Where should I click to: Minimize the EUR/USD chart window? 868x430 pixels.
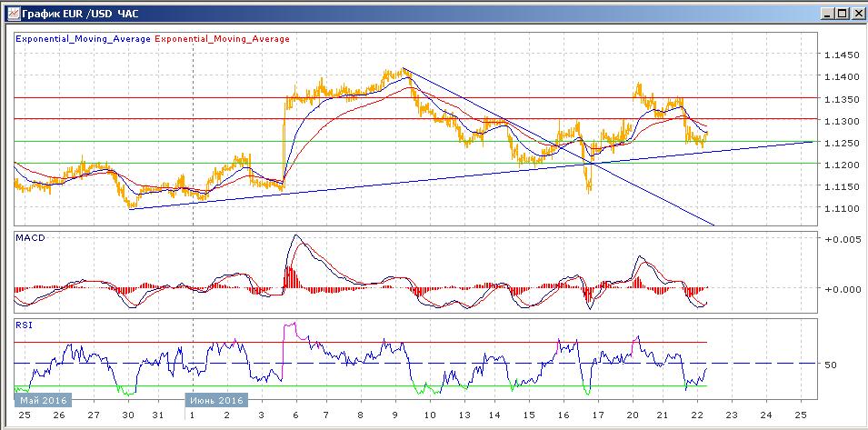(825, 13)
